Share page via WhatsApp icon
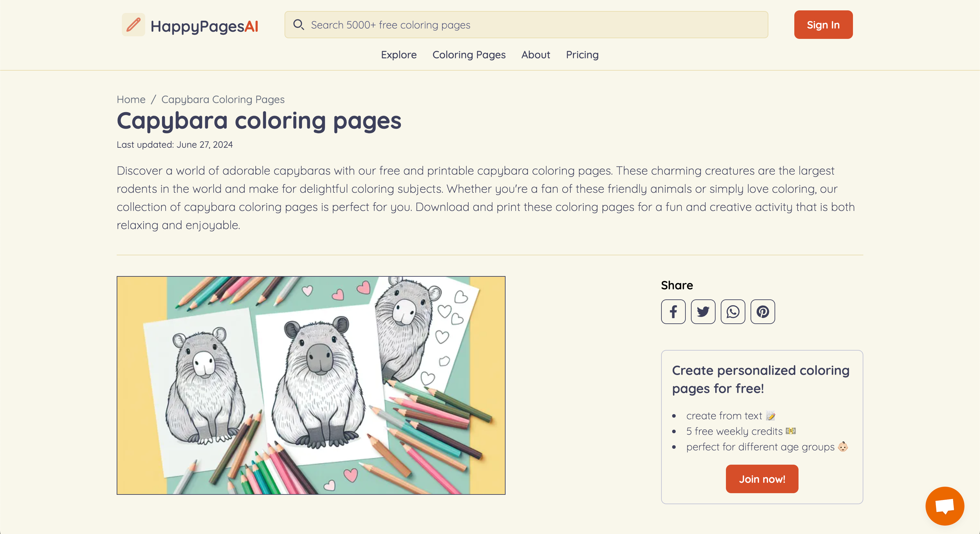The height and width of the screenshot is (534, 980). coord(733,311)
